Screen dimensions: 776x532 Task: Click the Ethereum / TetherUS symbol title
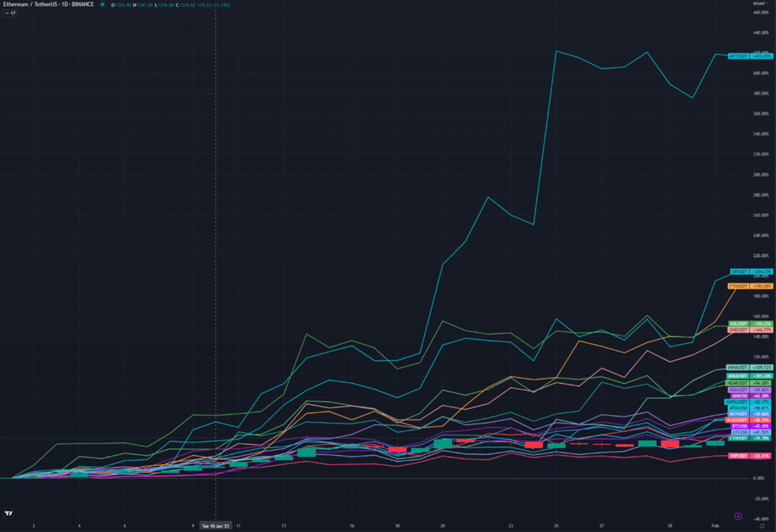48,4
